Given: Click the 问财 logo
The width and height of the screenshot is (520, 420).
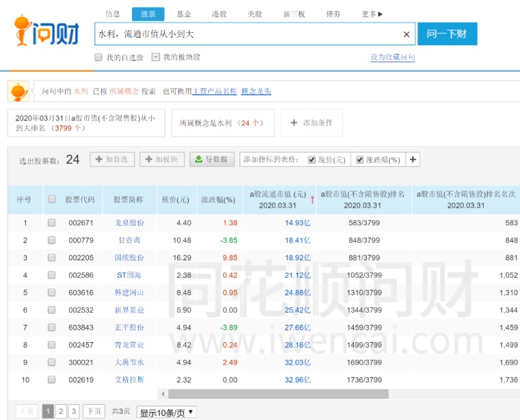Looking at the screenshot, I should pyautogui.click(x=47, y=31).
